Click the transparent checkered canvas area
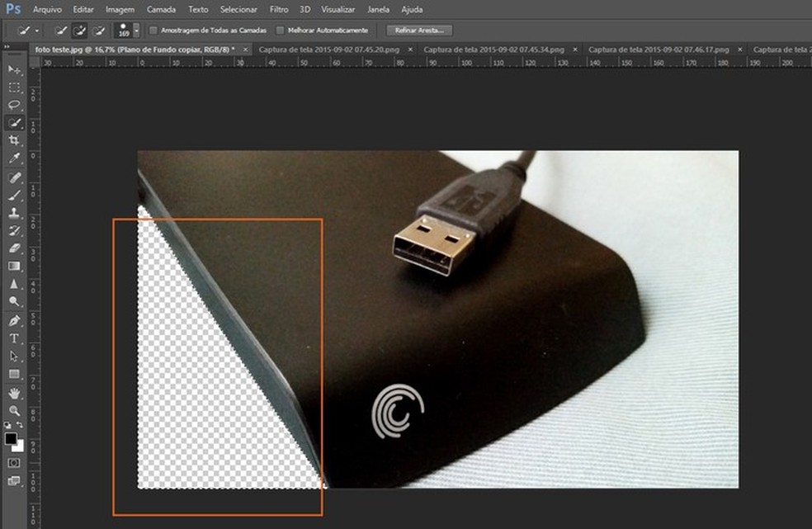 [x=202, y=384]
